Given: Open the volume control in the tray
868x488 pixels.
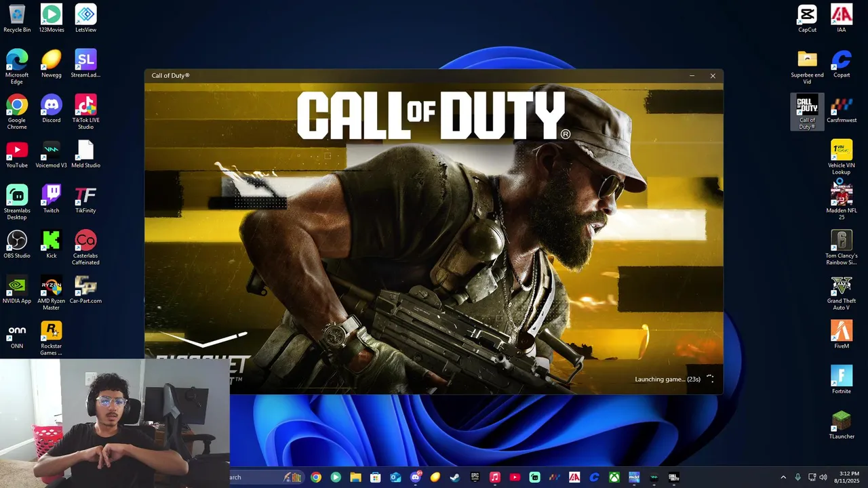Looking at the screenshot, I should click(823, 477).
